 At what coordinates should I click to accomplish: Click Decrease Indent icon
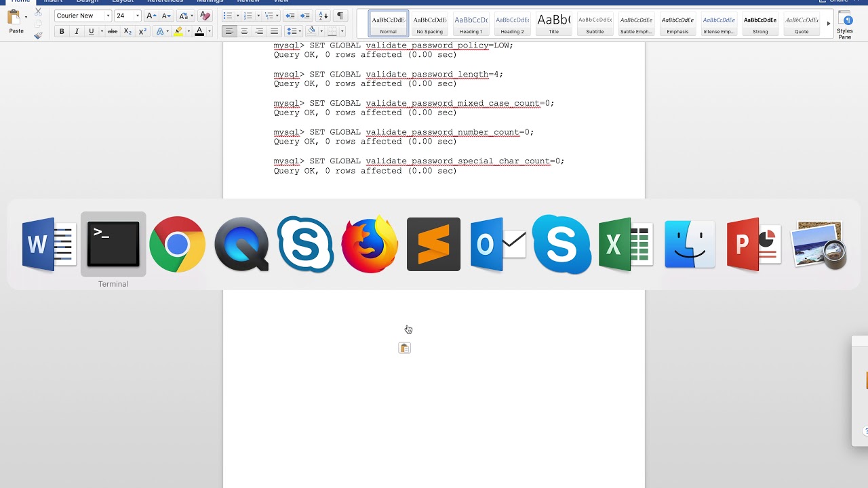tap(290, 16)
